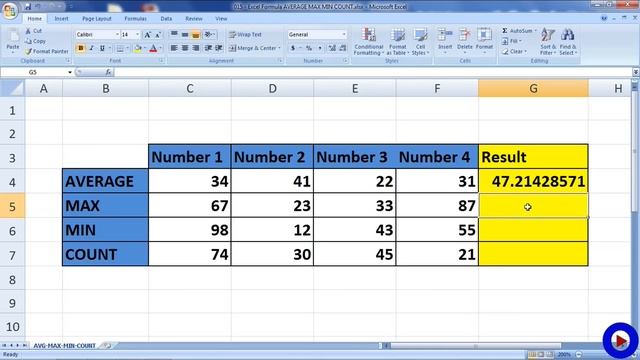640x360 pixels.
Task: Open Sort & Filter menu
Action: point(548,41)
